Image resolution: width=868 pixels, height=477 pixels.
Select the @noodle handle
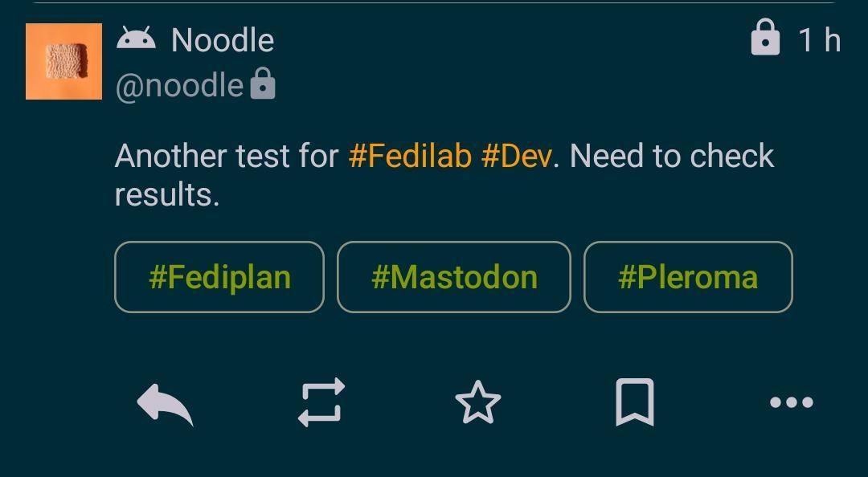point(179,86)
